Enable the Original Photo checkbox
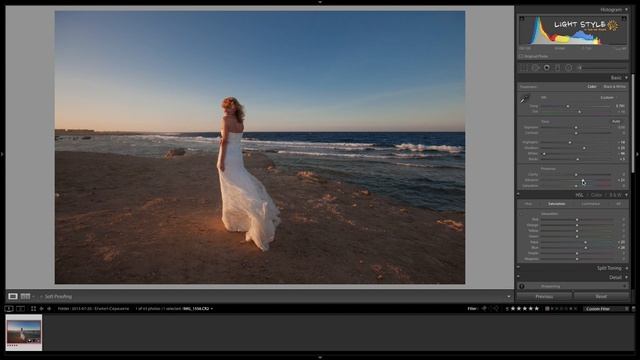 [521, 56]
